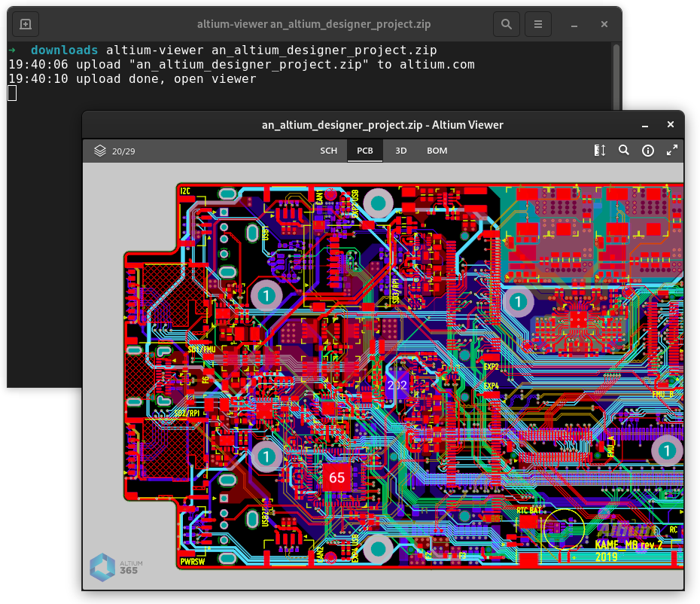This screenshot has height=604, width=700.
Task: Click the SD1/FMU label on the board
Action: pyautogui.click(x=201, y=349)
